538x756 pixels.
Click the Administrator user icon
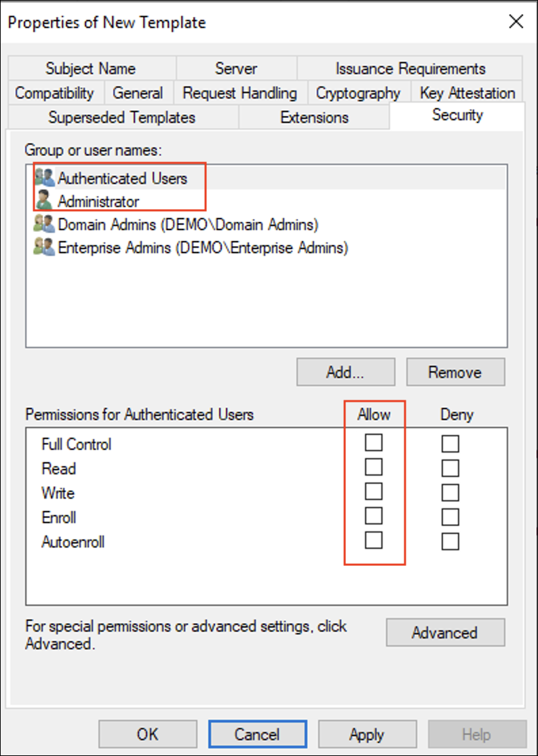point(44,201)
